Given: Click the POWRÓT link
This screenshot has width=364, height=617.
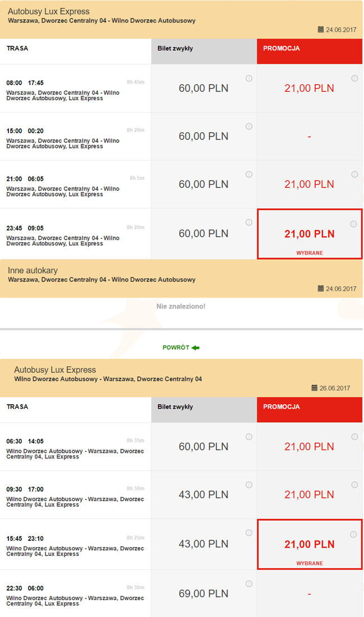Looking at the screenshot, I should (176, 348).
